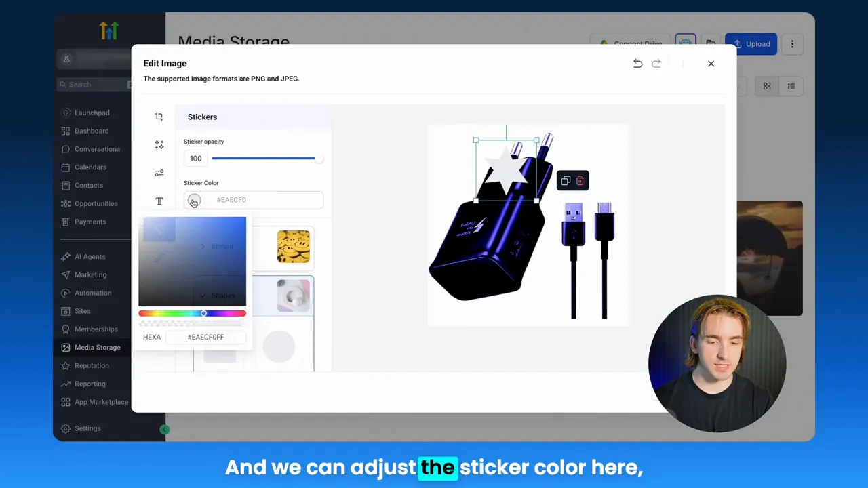Click the rainbow hue slider
Screen dimensions: 868x488
pyautogui.click(x=192, y=313)
